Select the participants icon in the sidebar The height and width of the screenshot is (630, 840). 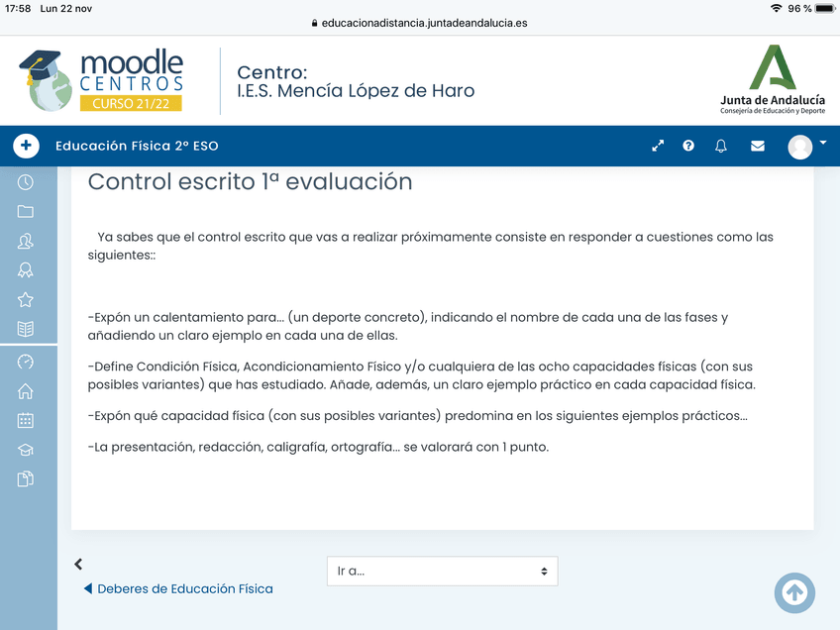pyautogui.click(x=27, y=241)
